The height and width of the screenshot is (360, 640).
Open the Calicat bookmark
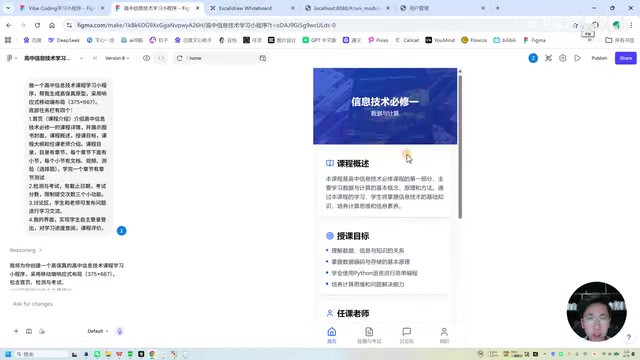pyautogui.click(x=407, y=40)
